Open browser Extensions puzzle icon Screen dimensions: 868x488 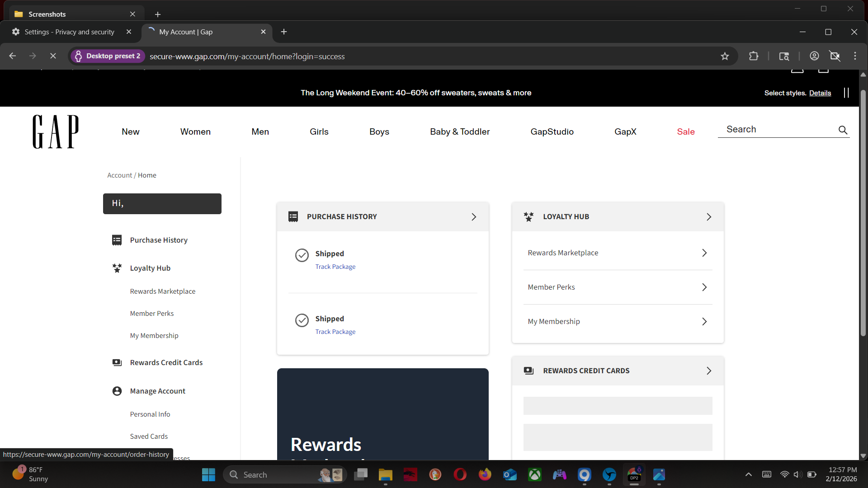click(753, 56)
